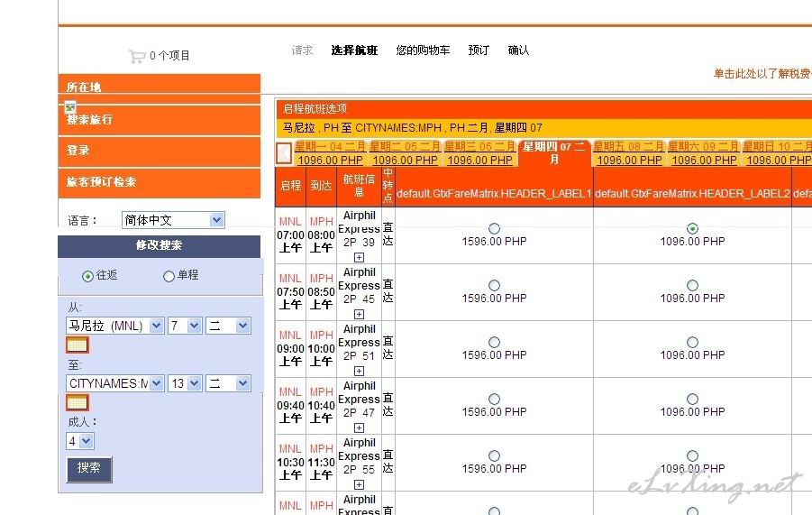Open the departure month dropdown

coord(228,326)
